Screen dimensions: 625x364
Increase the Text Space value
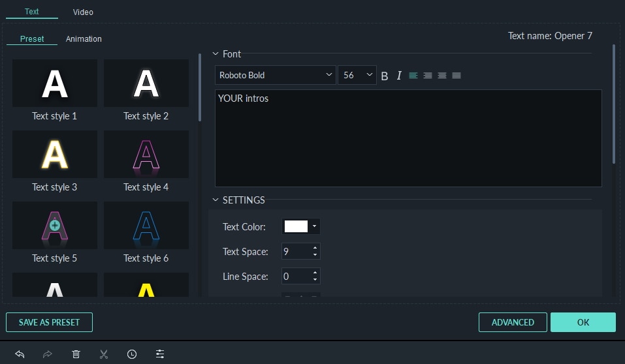coord(315,248)
